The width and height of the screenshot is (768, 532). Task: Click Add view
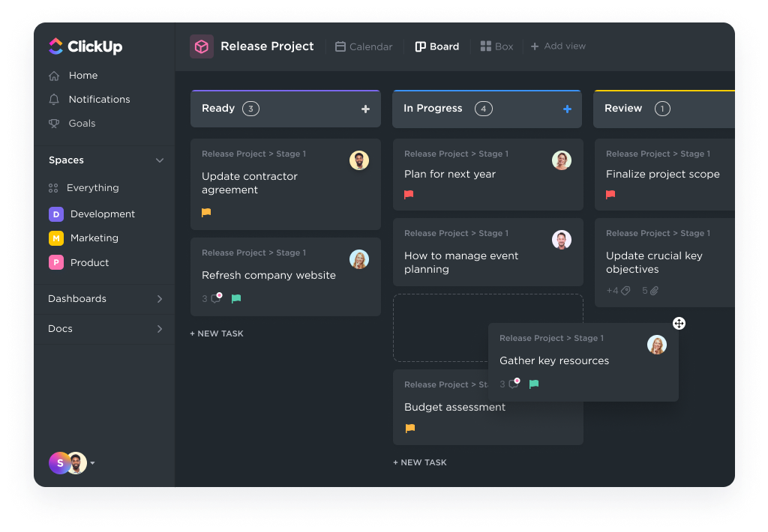[558, 46]
